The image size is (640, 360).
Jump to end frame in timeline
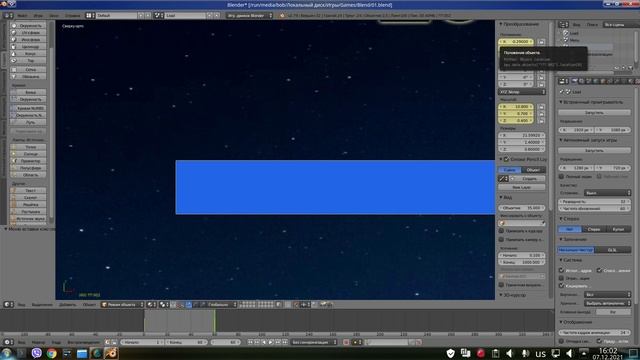tap(285, 342)
